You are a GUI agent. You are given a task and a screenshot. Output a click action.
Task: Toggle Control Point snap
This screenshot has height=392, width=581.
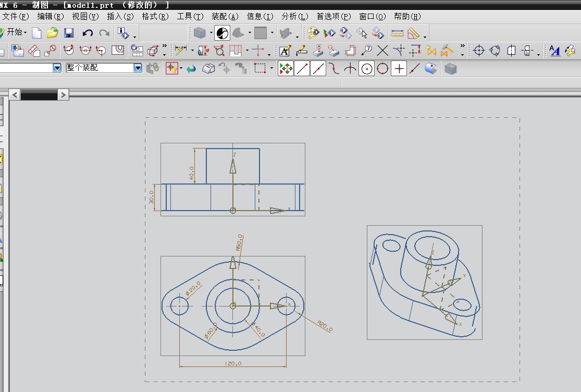pyautogui.click(x=334, y=69)
